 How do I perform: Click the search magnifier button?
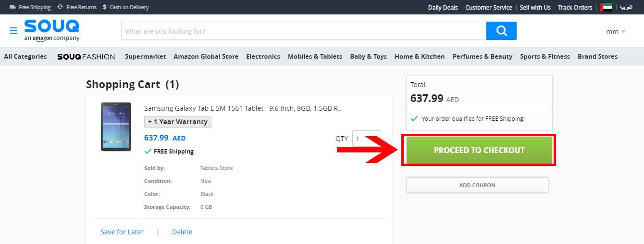click(x=501, y=31)
